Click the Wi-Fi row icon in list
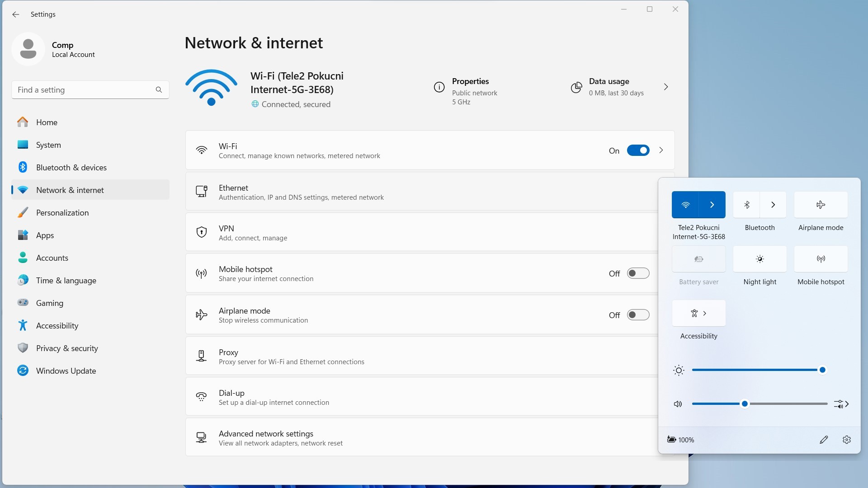The width and height of the screenshot is (868, 488). point(202,150)
